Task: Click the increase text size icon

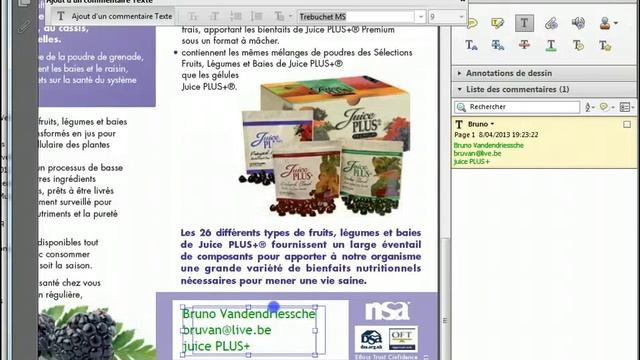Action: 214,17
